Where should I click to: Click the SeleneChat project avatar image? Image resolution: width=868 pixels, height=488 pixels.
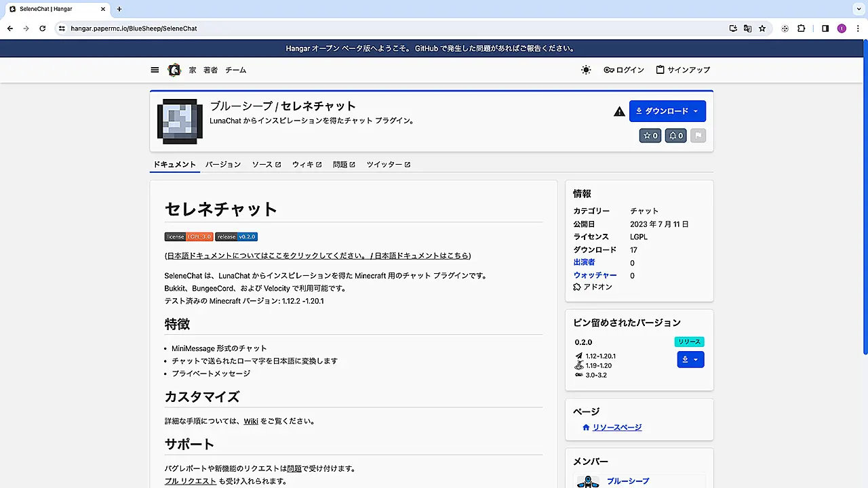(x=180, y=121)
